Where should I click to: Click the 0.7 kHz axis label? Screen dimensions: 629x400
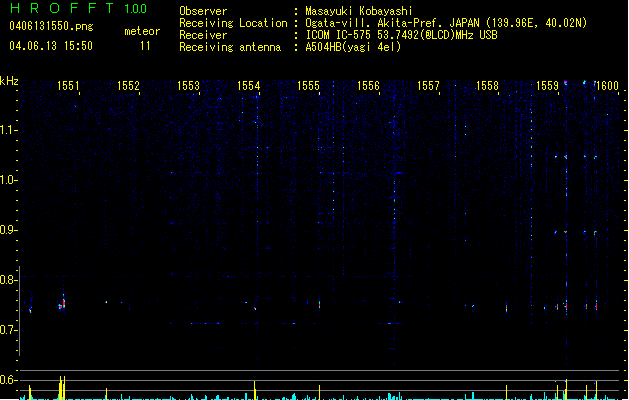(x=8, y=330)
